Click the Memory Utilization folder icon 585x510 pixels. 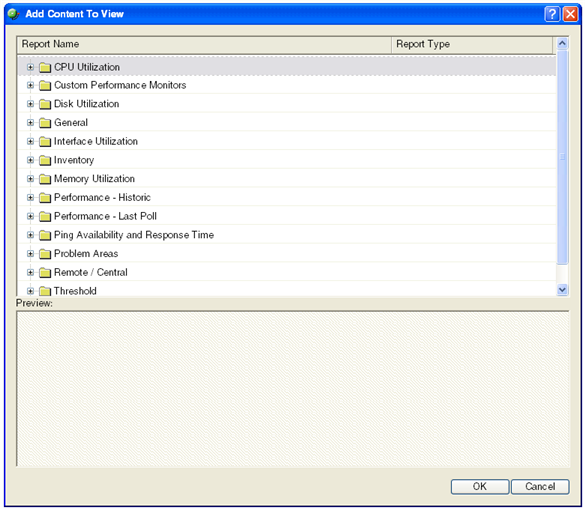tap(45, 179)
